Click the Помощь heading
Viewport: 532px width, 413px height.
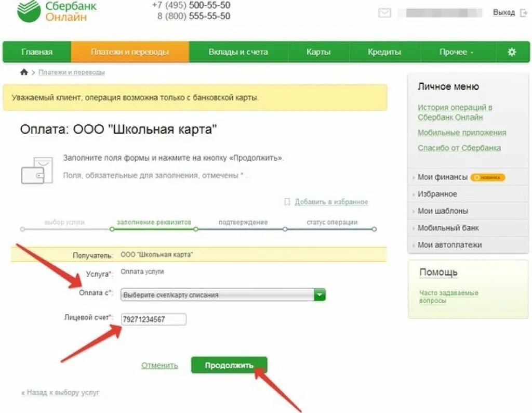point(438,273)
